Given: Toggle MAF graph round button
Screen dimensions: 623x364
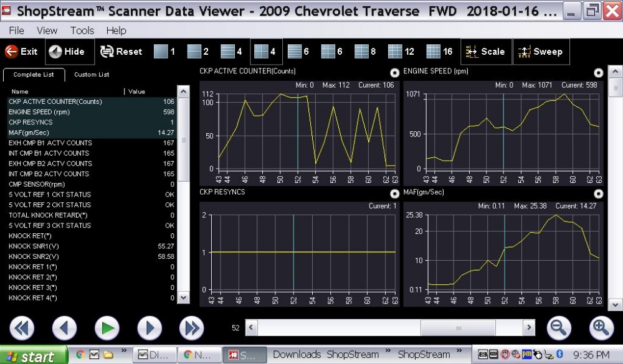Looking at the screenshot, I should 598,194.
